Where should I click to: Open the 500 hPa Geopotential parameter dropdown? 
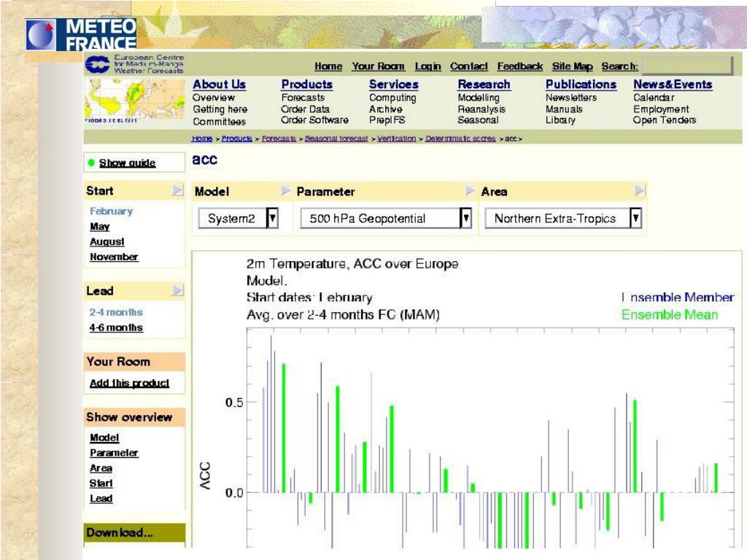[386, 219]
